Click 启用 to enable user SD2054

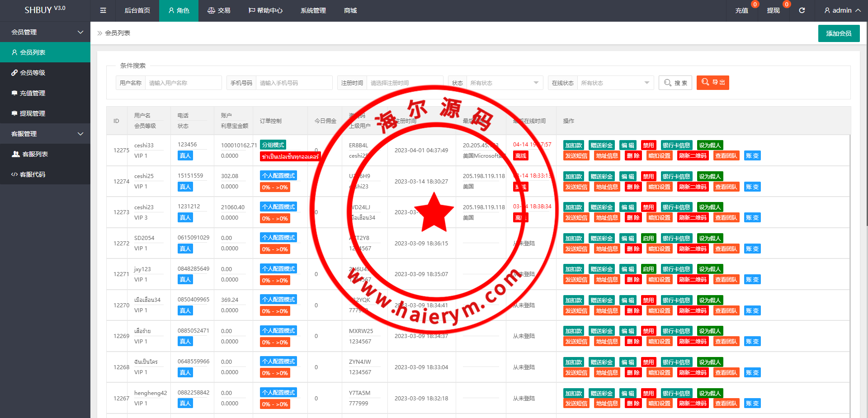648,238
